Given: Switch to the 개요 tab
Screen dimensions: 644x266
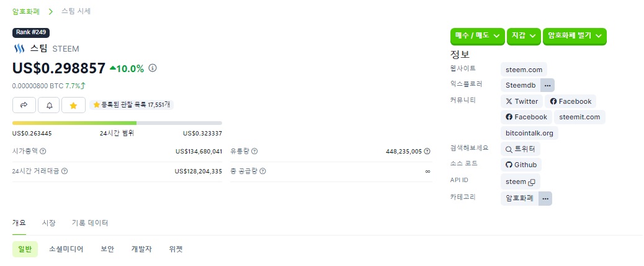Looking at the screenshot, I should [x=19, y=223].
